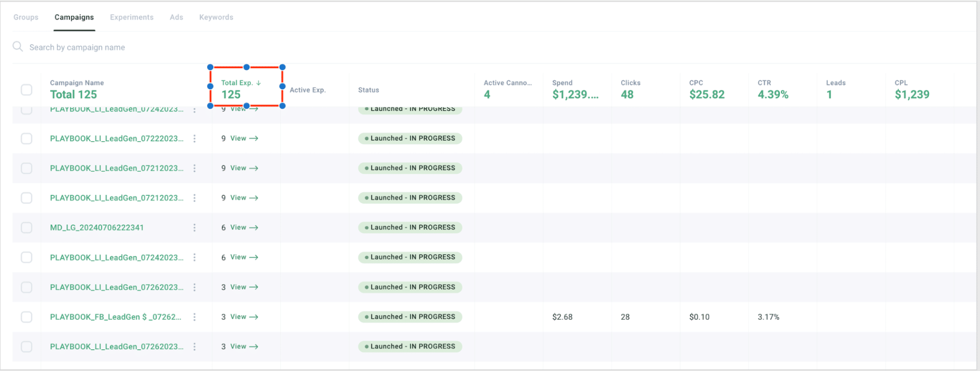Tick 07262023 row checkbox directly below PLAYBOOK_FB row
Image resolution: width=980 pixels, height=371 pixels.
(27, 347)
